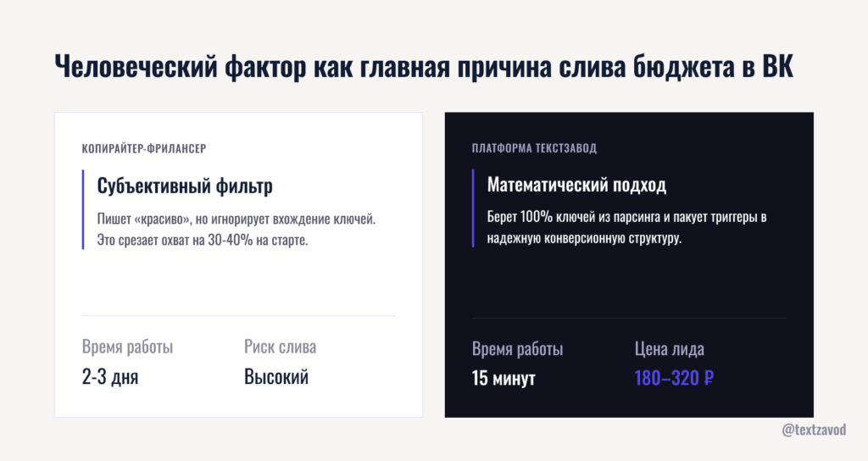Click the line 'надежную конверсионную структуру.'

pos(585,238)
